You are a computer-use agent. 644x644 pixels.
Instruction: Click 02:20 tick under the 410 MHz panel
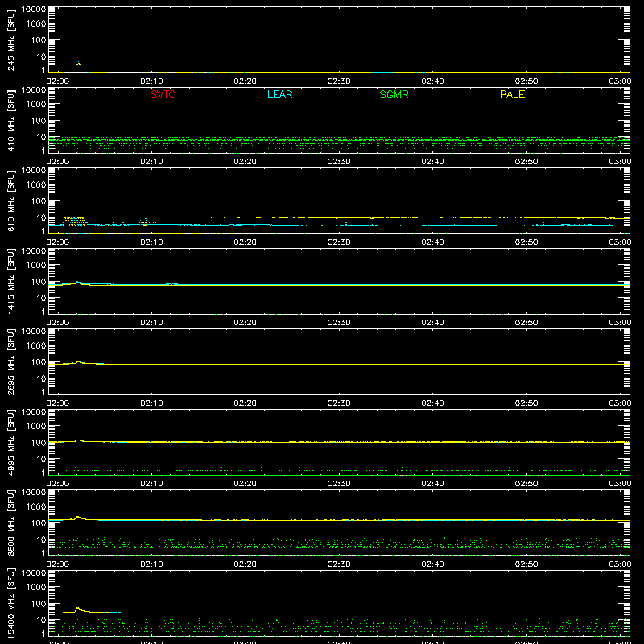[x=246, y=162]
